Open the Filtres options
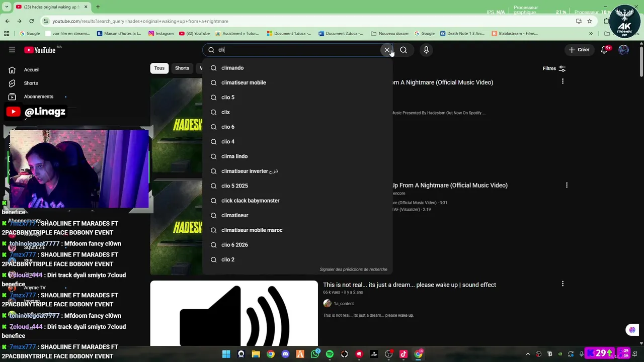644x362 pixels. [554, 68]
